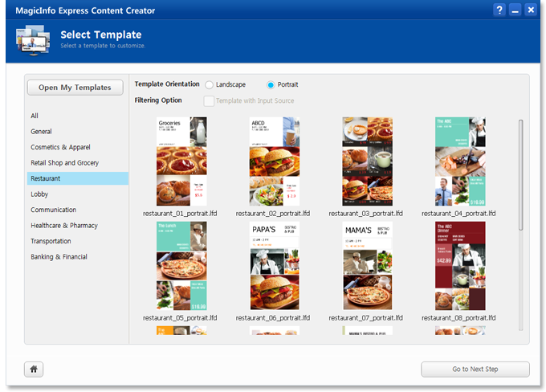Select restaurant_04_portrait.lfd chef thumbnail
546x392 pixels.
pos(460,161)
